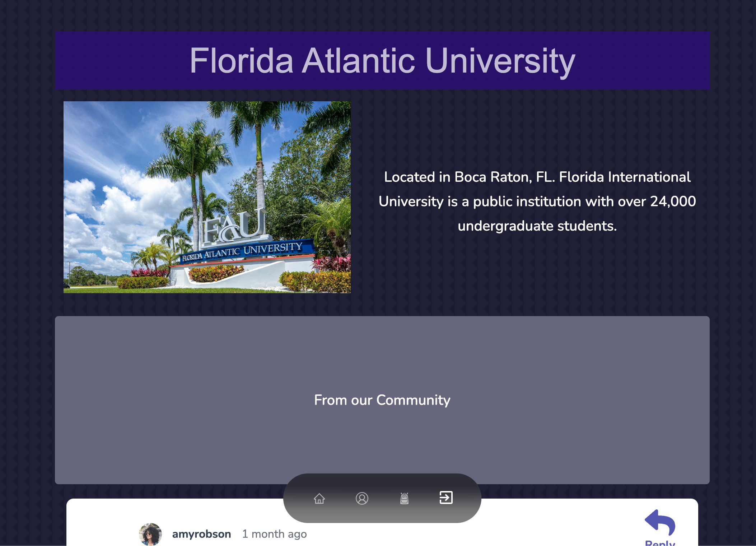756x546 pixels.
Task: Open the user profile icon in dock
Action: point(362,498)
